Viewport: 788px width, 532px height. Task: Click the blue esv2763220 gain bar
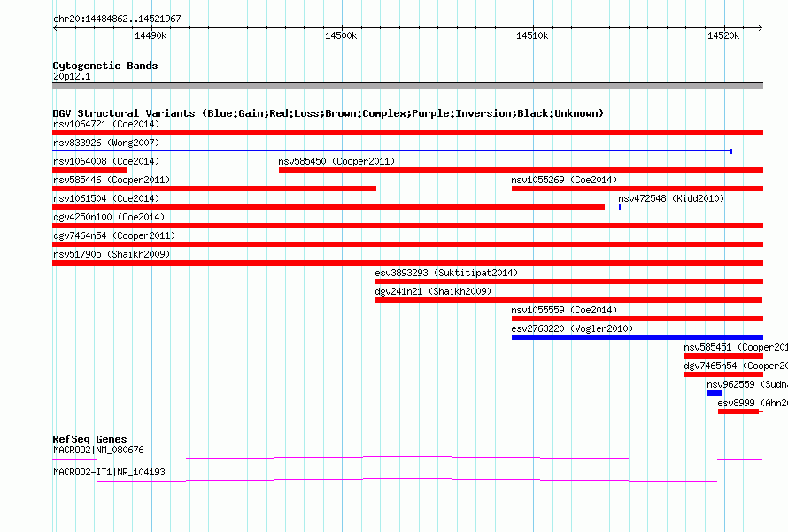point(637,337)
